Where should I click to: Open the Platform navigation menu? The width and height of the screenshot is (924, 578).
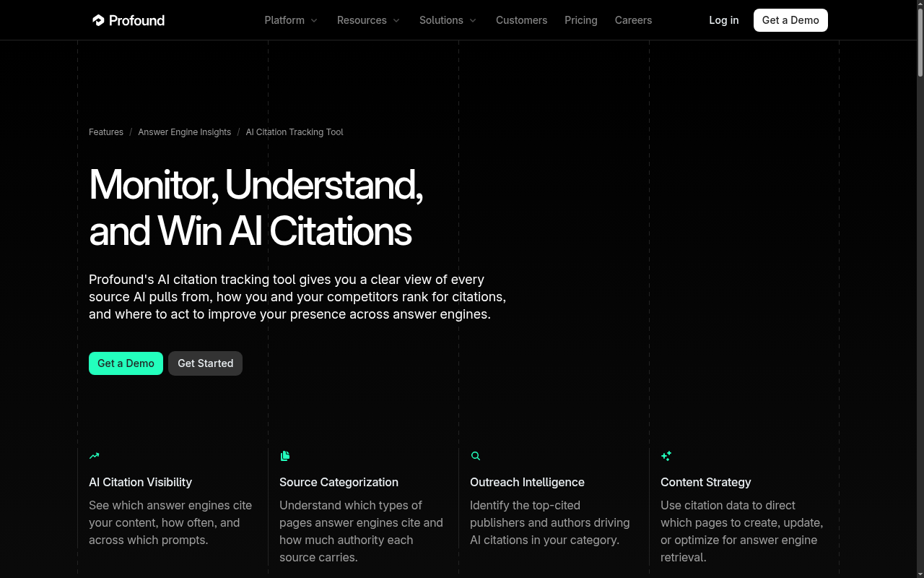point(292,20)
